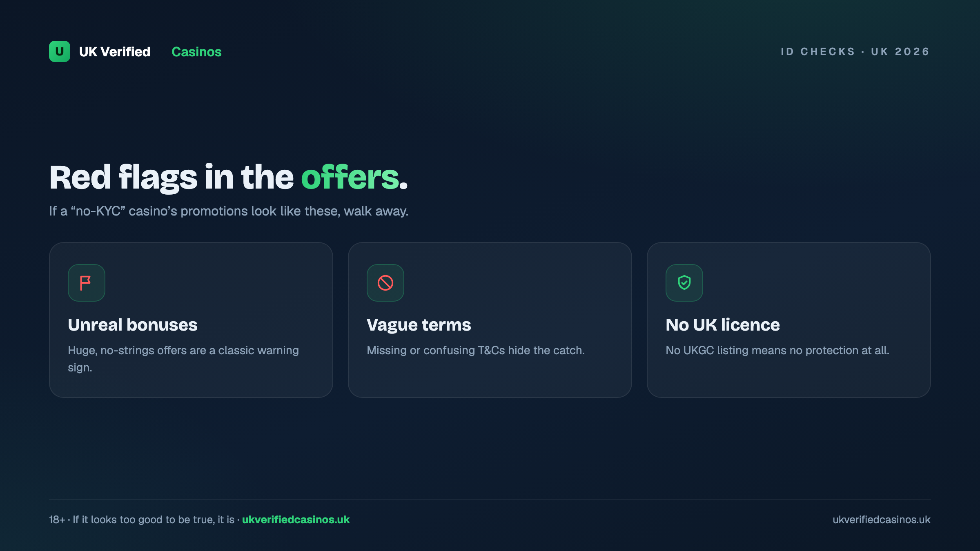This screenshot has width=980, height=551.
Task: Follow the green ukverifiedcasinos.uk footer link
Action: 296,520
